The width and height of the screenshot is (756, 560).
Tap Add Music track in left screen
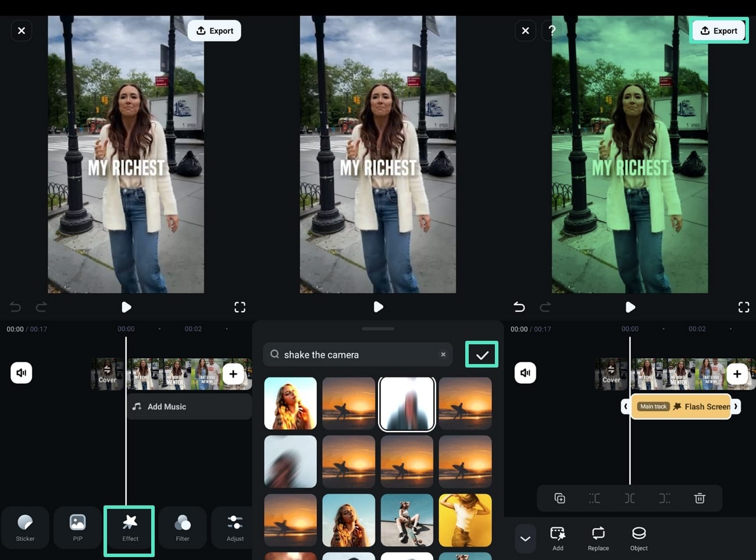coord(189,406)
